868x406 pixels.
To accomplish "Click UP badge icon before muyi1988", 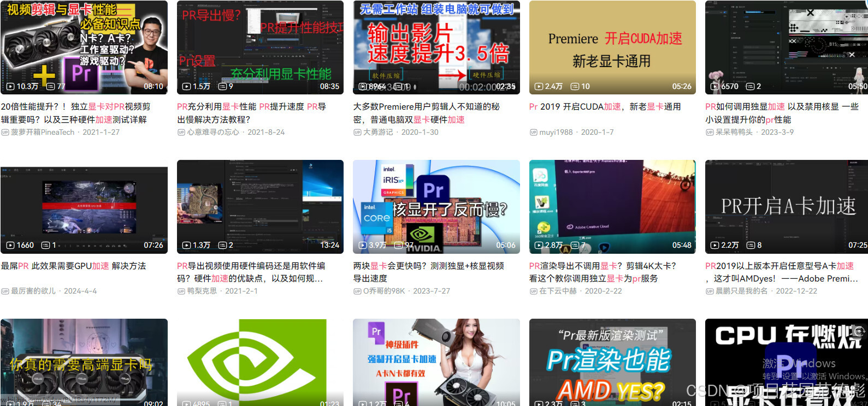I will (x=533, y=133).
